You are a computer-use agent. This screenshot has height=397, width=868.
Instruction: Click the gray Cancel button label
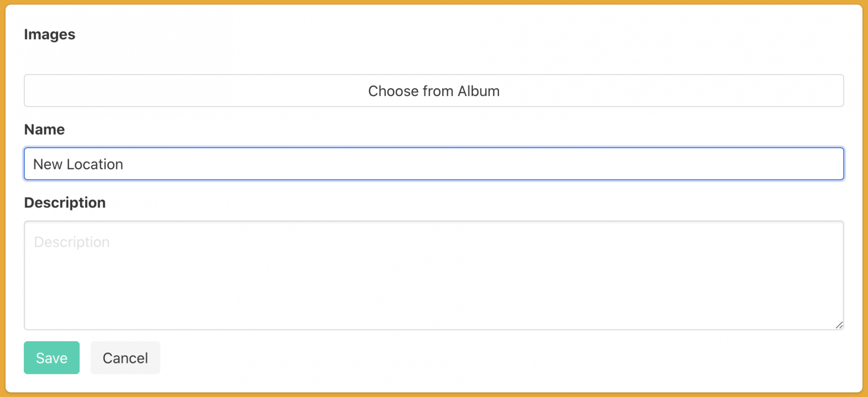click(x=125, y=358)
